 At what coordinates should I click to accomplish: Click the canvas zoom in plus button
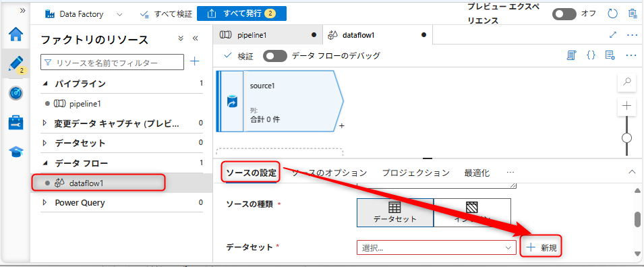(626, 107)
